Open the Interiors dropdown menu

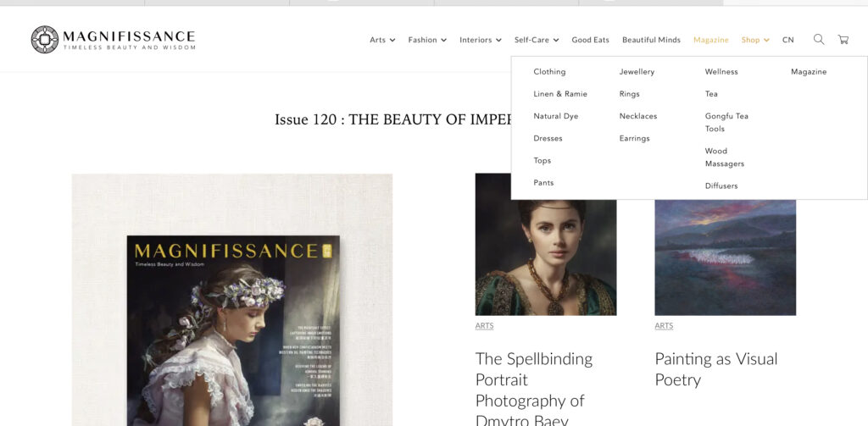[x=480, y=40]
